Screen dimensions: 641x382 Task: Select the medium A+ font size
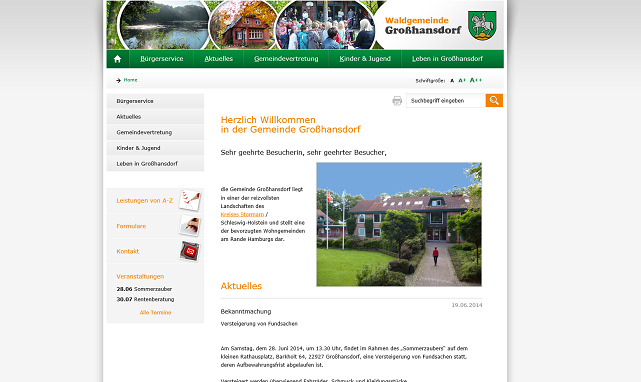[462, 81]
